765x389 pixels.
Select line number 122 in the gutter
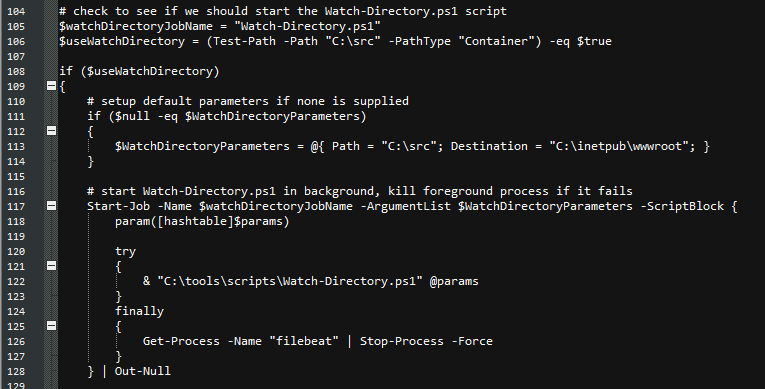coord(16,282)
